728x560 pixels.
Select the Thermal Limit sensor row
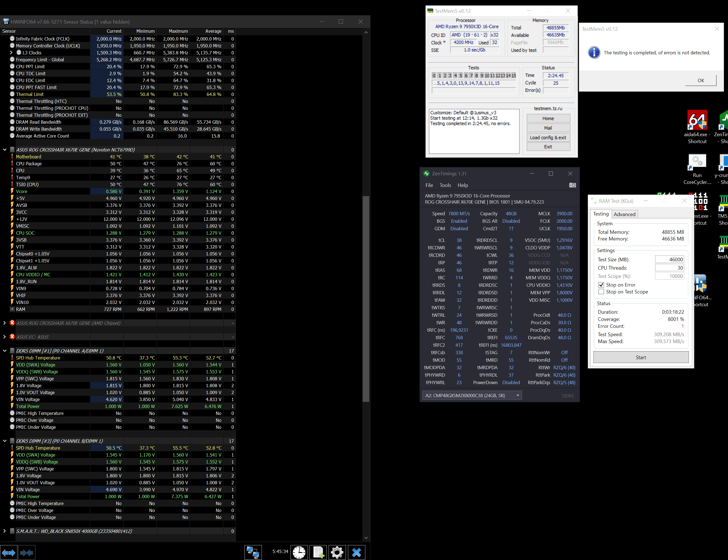click(x=118, y=94)
